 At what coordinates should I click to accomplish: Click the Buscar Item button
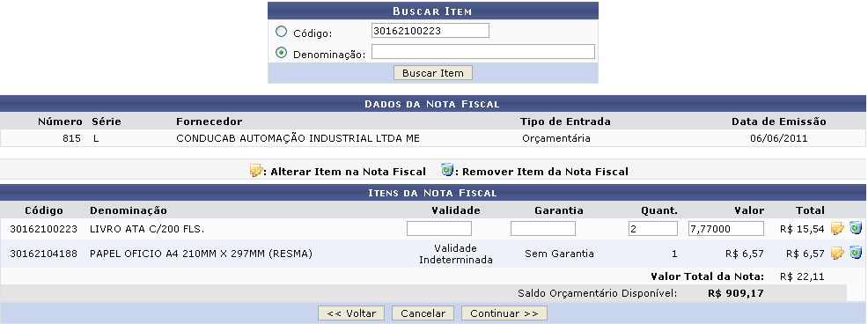433,73
